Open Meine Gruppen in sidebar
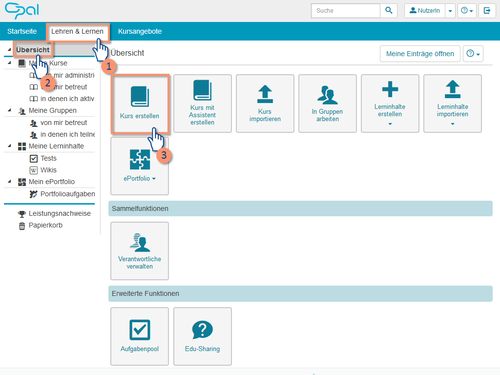 point(53,110)
